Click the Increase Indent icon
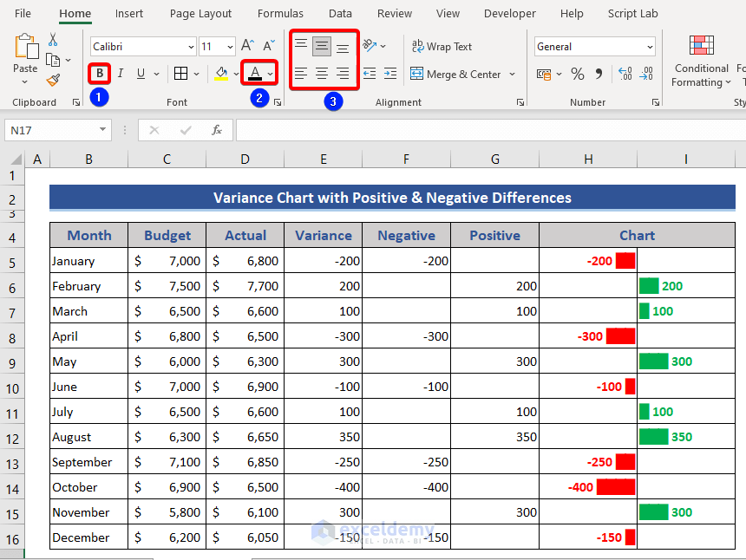This screenshot has height=560, width=746. 390,73
